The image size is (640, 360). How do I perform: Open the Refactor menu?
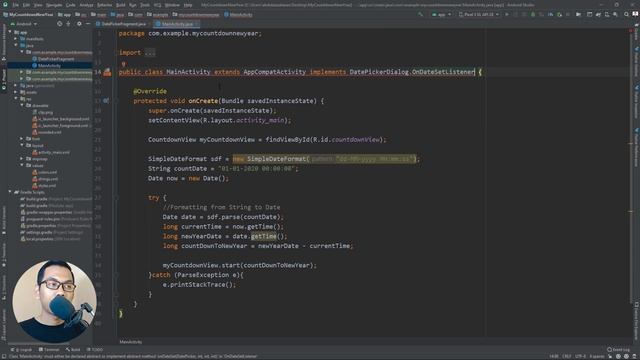pos(104,5)
